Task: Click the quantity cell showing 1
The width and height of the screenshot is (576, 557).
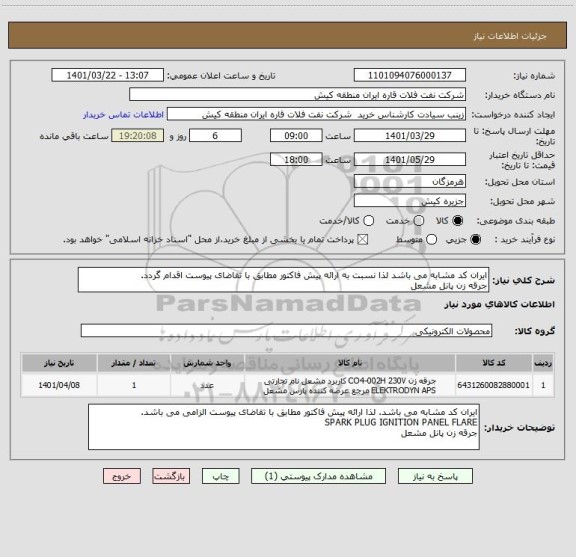Action: click(134, 385)
